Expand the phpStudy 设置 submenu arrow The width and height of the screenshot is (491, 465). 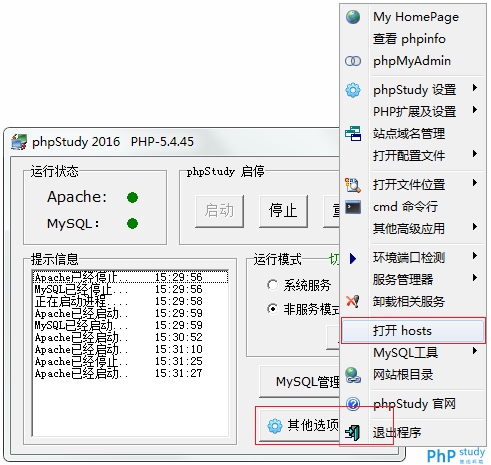475,88
